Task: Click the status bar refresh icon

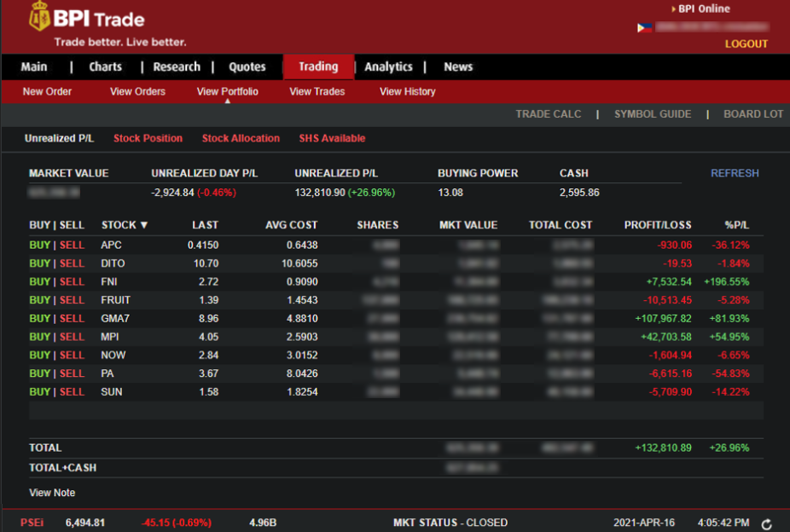Action: (x=767, y=524)
